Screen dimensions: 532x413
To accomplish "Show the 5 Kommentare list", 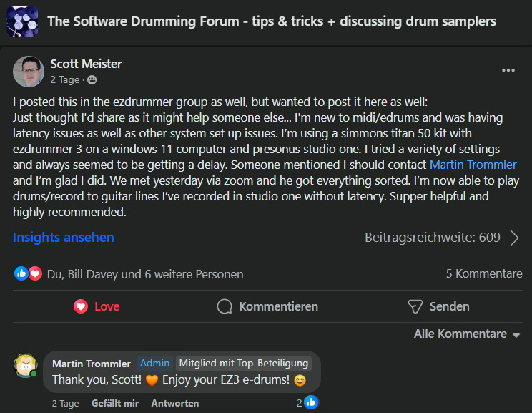I will 484,273.
